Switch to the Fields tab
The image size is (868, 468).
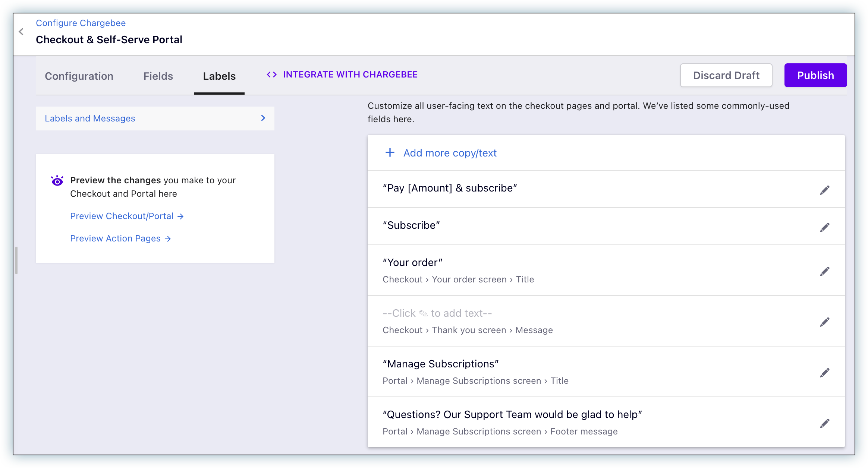point(158,76)
